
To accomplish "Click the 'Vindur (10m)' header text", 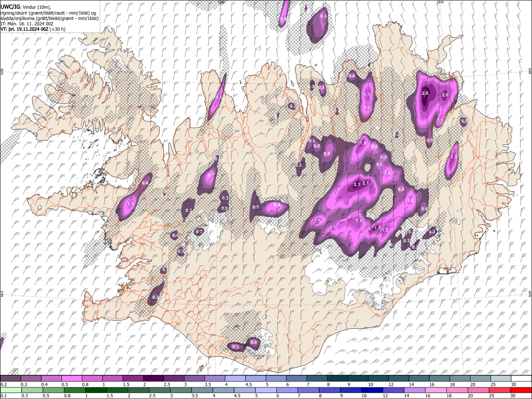I will pos(36,7).
